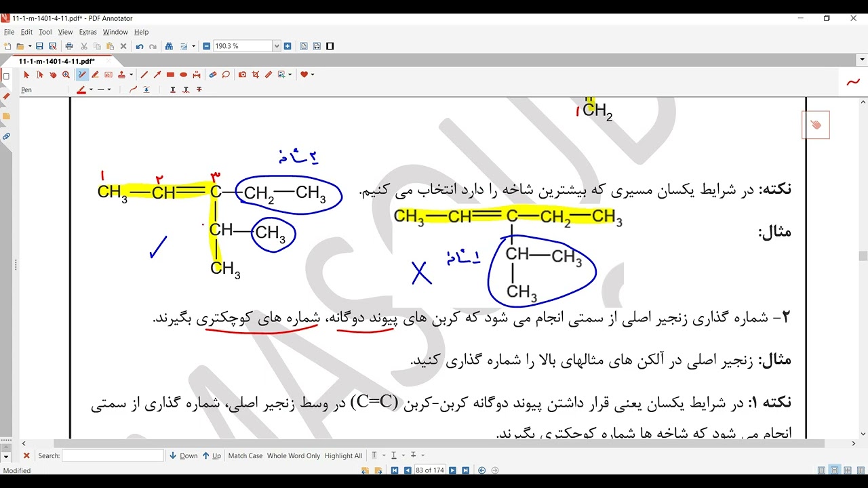Click the vertical scrollbar thumb
The width and height of the screenshot is (868, 488).
coord(863,256)
